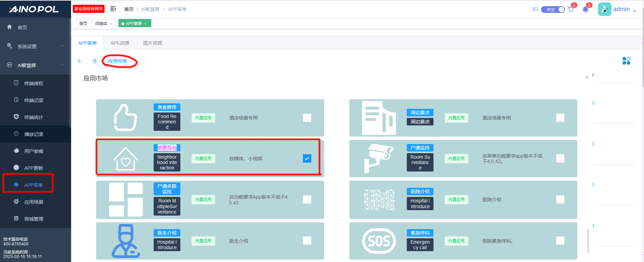Image resolution: width=644 pixels, height=262 pixels.
Task: Expand the 系统设置 sidebar menu
Action: 35,46
